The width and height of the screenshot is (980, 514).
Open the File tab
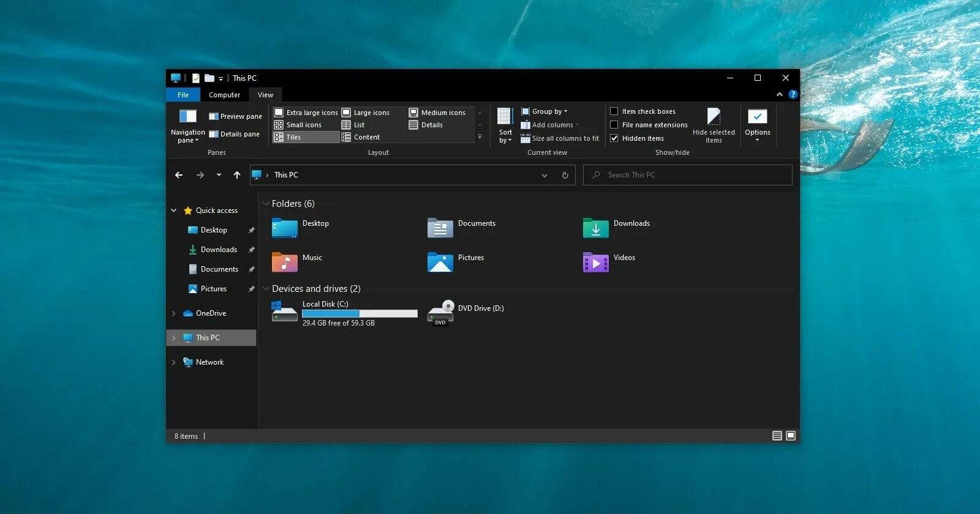click(x=183, y=95)
